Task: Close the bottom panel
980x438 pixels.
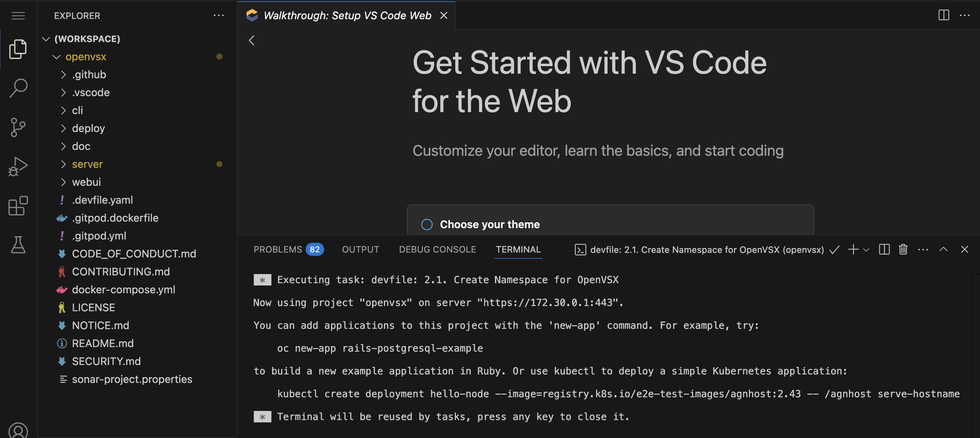Action: point(964,249)
